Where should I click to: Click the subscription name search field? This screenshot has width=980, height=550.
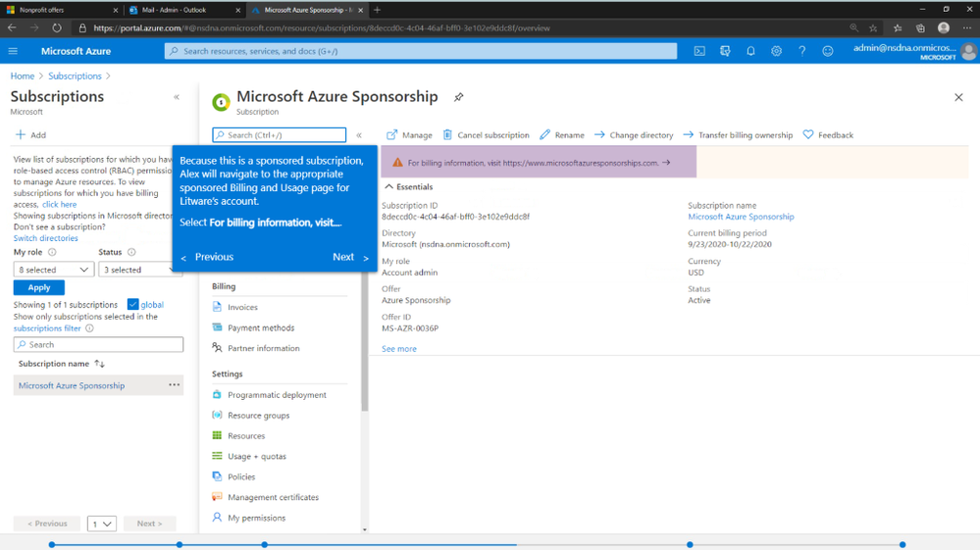click(98, 345)
